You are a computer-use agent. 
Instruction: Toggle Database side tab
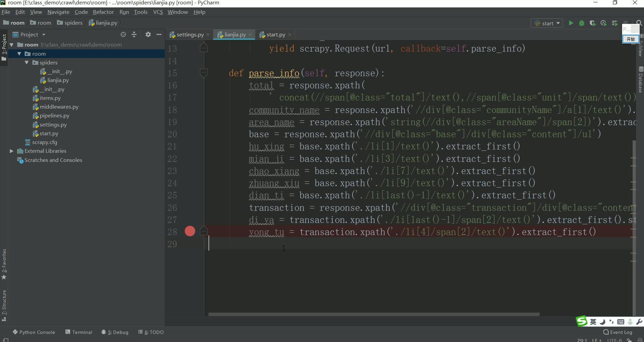click(640, 80)
